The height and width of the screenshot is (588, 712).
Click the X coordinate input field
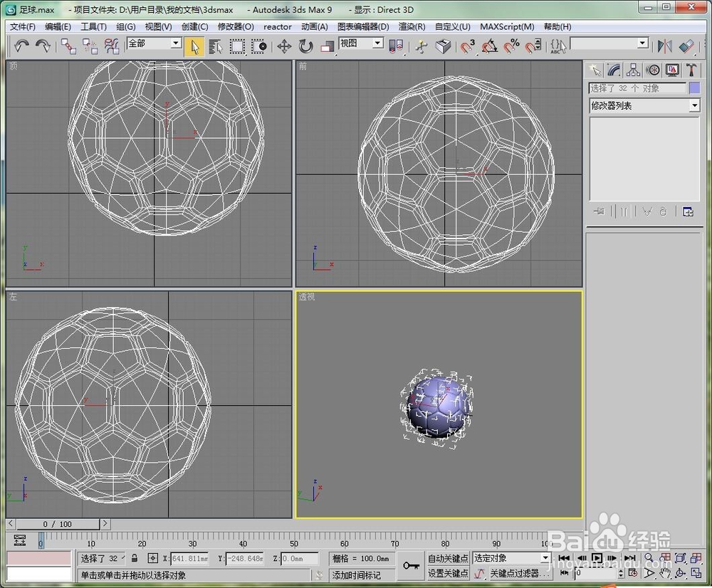coord(189,559)
